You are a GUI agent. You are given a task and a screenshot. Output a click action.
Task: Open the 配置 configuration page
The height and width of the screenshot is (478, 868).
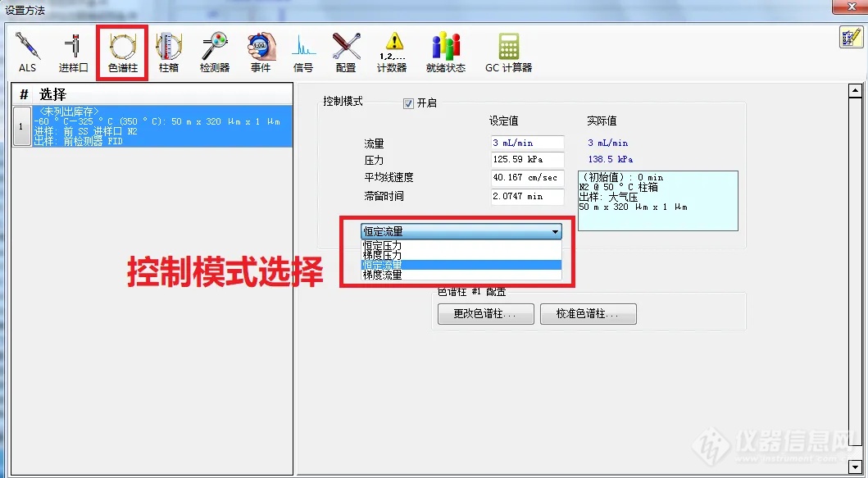(346, 52)
